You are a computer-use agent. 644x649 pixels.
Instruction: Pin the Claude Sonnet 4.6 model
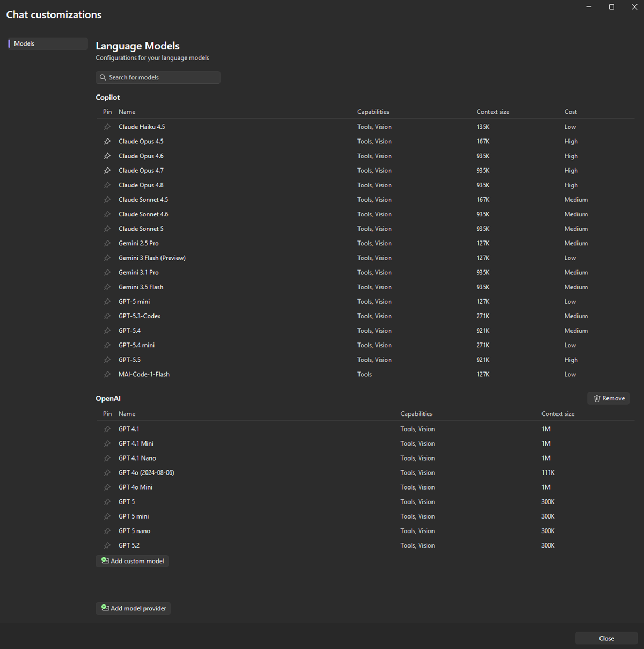(x=107, y=214)
